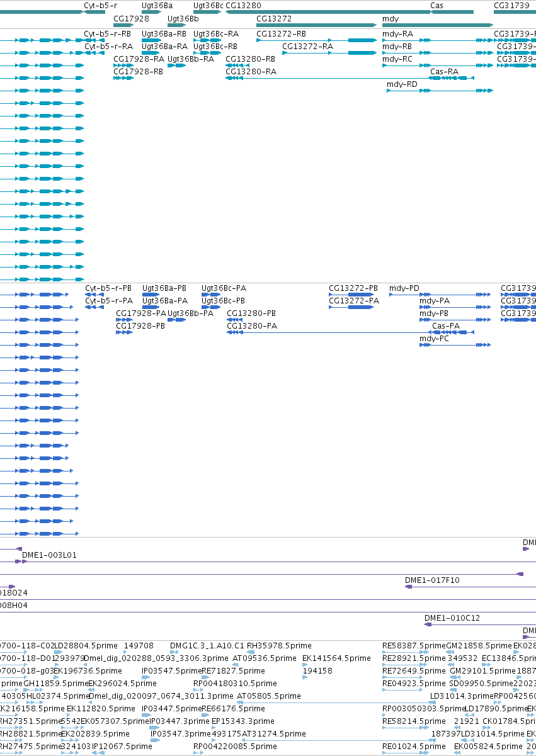Select transcript Cyt-b5-r-RA

tap(108, 46)
